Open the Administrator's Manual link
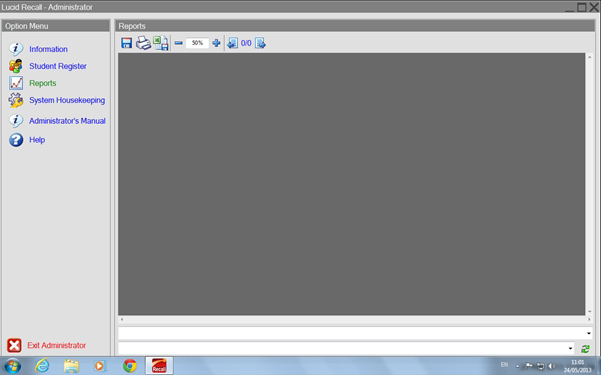Image resolution: width=601 pixels, height=375 pixels. click(67, 121)
